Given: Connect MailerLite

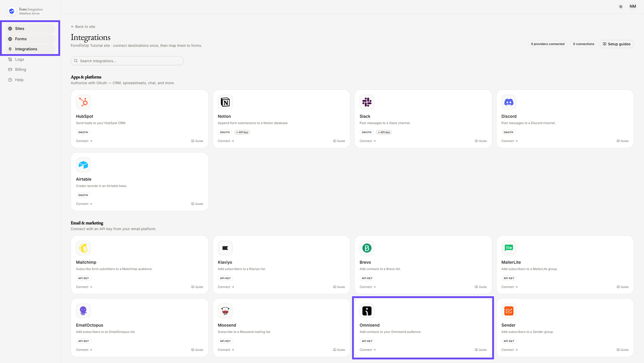Looking at the screenshot, I should click(510, 287).
